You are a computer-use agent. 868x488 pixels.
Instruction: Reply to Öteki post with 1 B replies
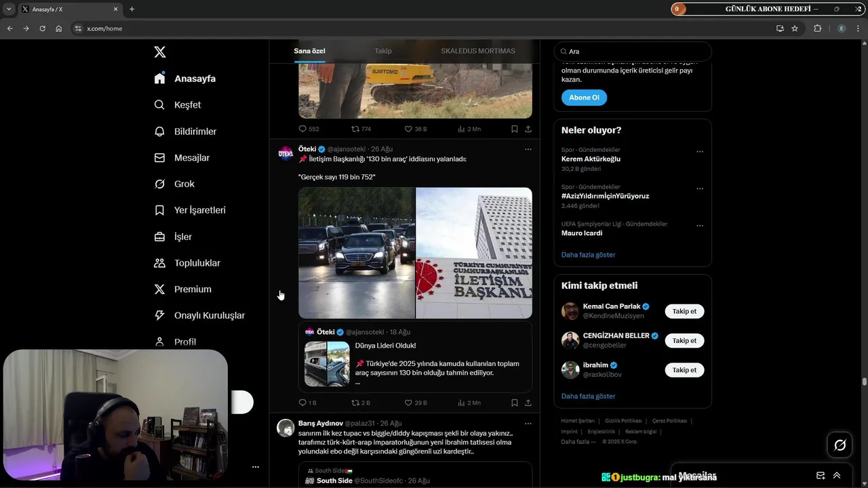[307, 403]
